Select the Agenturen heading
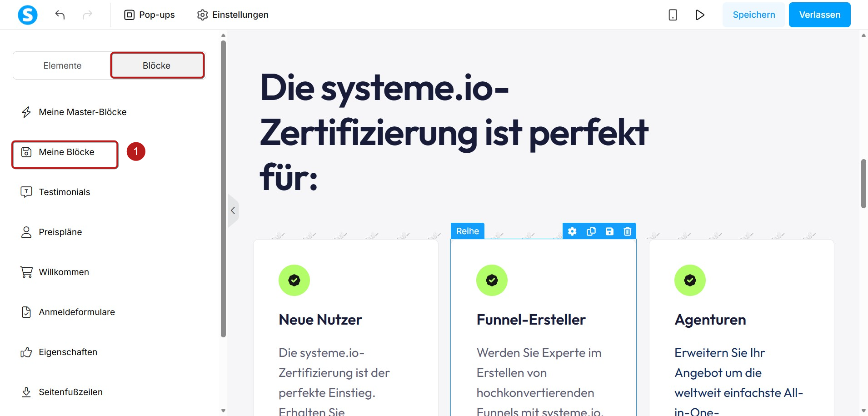Image resolution: width=868 pixels, height=416 pixels. click(x=710, y=320)
